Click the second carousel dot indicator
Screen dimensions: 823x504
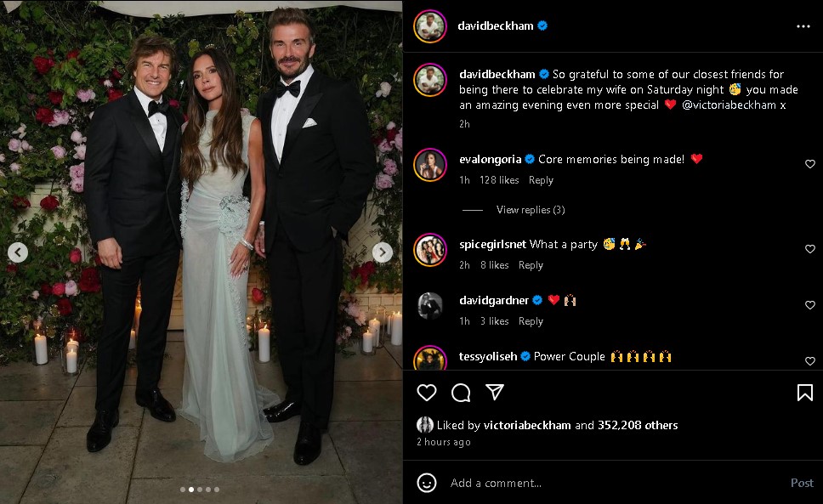pyautogui.click(x=190, y=490)
